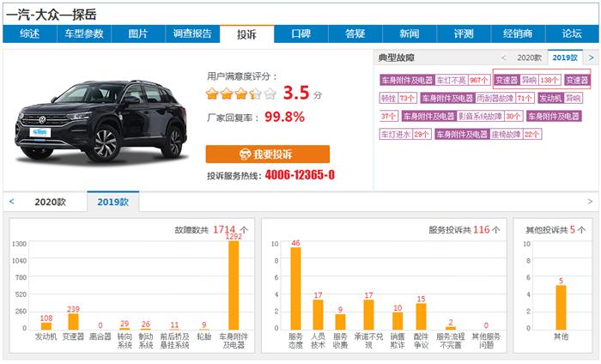Select 2019款 in 典型故障 panel
This screenshot has width=601, height=364.
(x=565, y=58)
